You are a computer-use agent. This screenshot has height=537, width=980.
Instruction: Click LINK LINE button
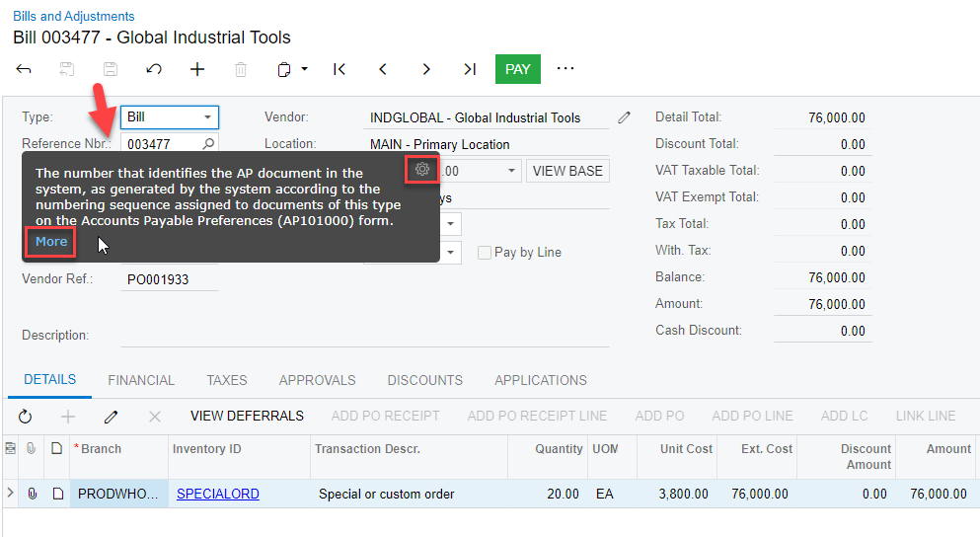click(926, 416)
